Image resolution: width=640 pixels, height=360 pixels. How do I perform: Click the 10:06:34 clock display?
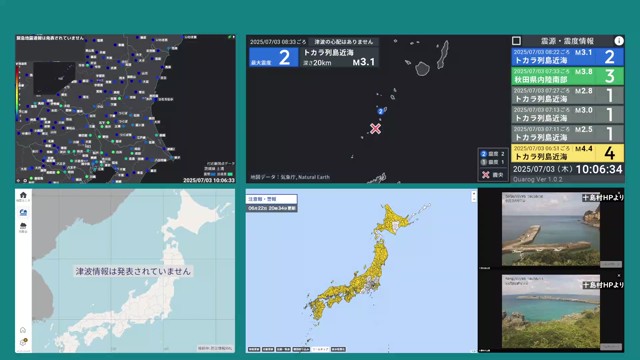599,169
